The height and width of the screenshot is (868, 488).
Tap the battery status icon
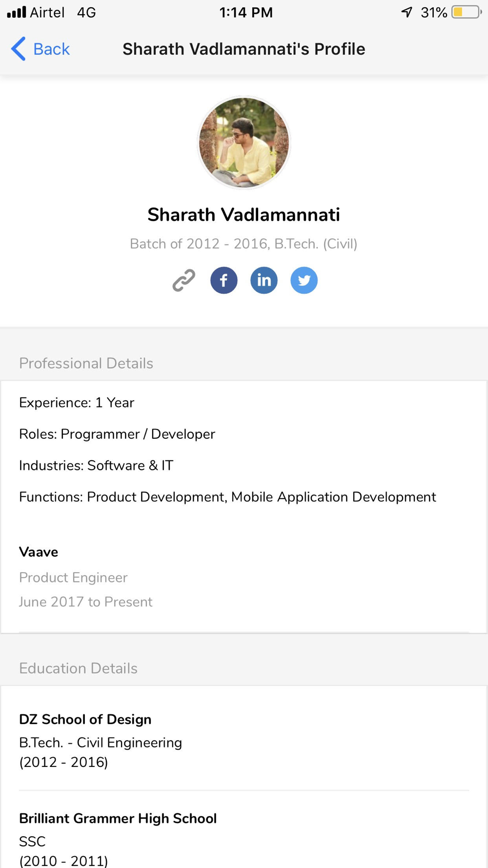(467, 12)
